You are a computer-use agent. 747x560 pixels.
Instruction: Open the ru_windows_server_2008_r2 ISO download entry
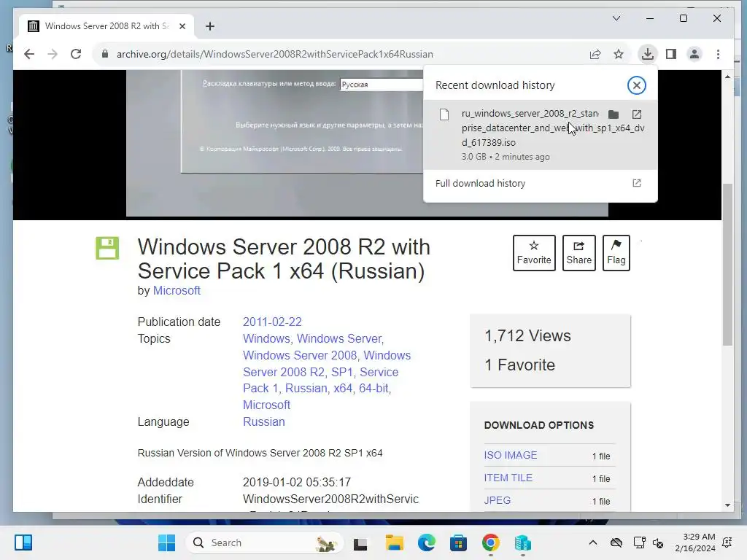pyautogui.click(x=541, y=135)
